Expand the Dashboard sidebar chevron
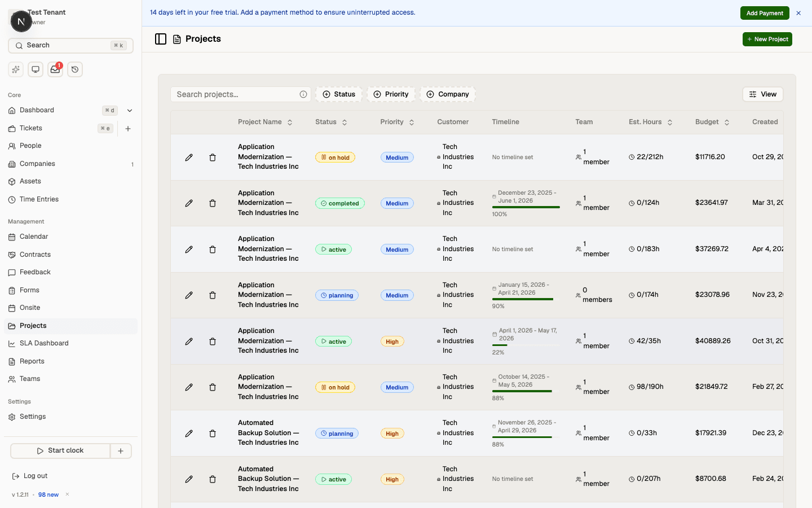This screenshot has height=508, width=812. pyautogui.click(x=129, y=110)
